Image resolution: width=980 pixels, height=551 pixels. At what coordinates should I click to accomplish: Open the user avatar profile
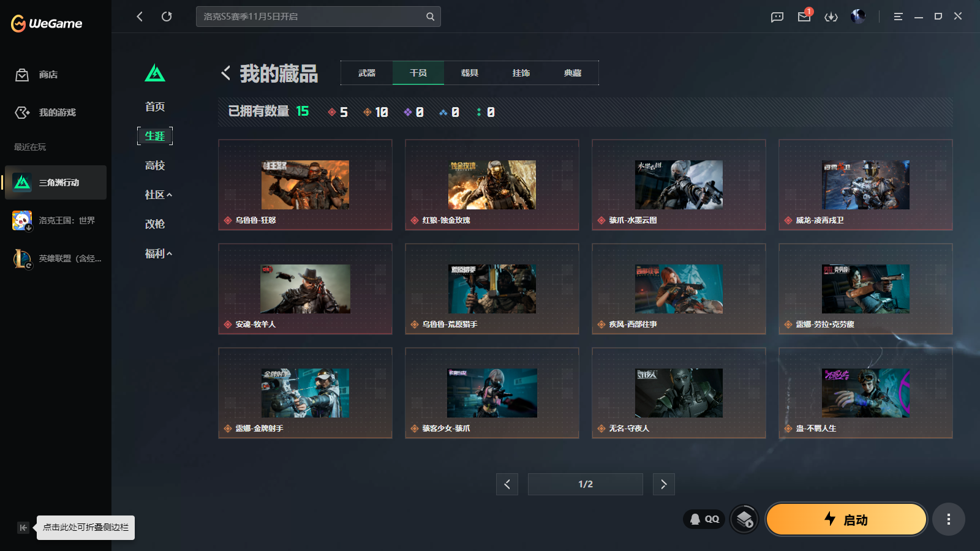[858, 16]
